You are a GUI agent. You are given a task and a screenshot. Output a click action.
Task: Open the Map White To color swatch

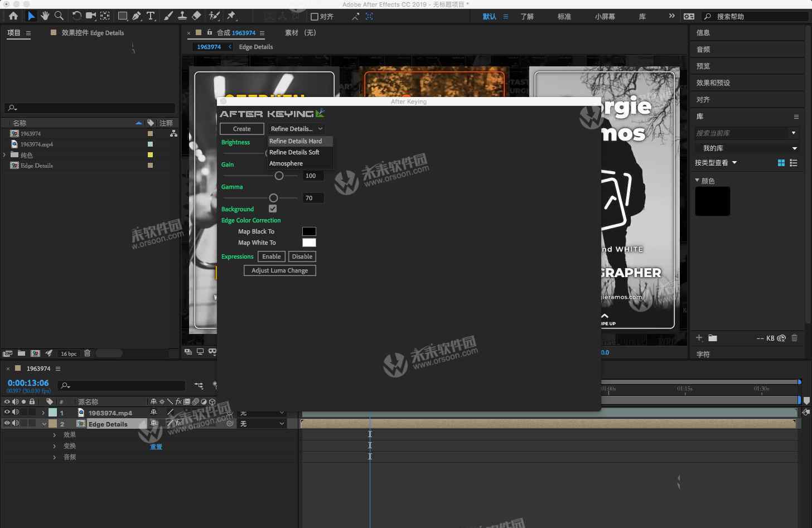pos(309,243)
